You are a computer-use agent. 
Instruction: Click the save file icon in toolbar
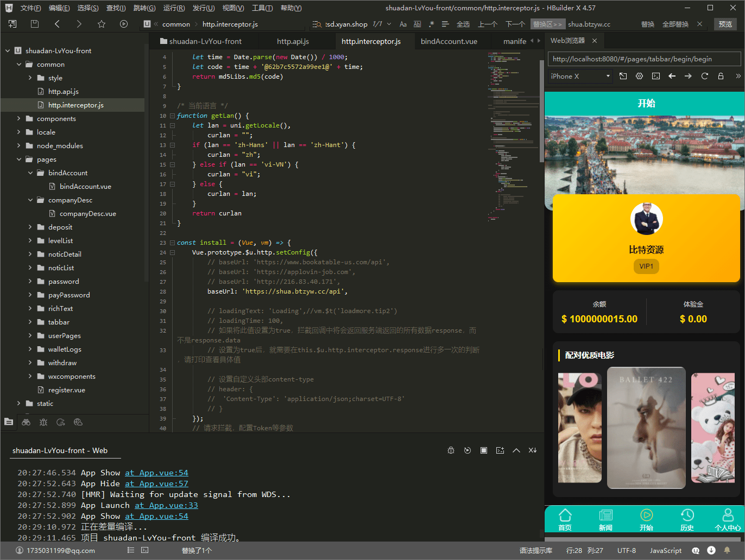coord(35,24)
